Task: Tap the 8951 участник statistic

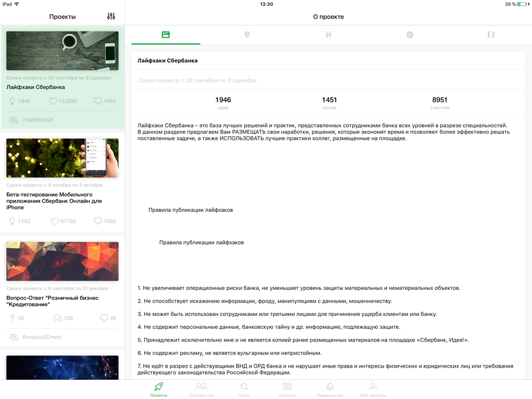Action: click(x=440, y=103)
